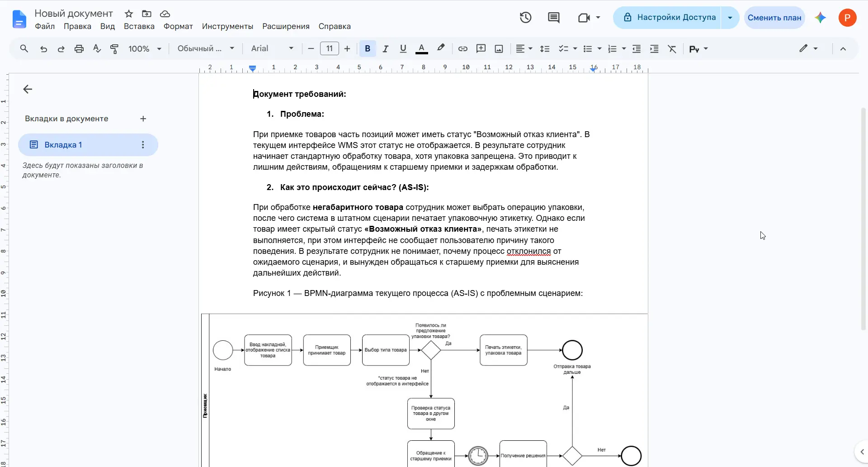
Task: Run spelling and grammar check
Action: [97, 48]
